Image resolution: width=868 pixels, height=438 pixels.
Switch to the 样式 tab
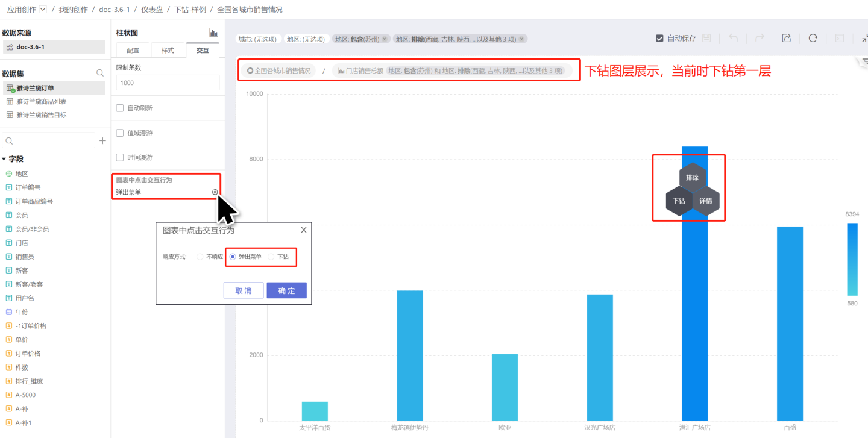168,51
